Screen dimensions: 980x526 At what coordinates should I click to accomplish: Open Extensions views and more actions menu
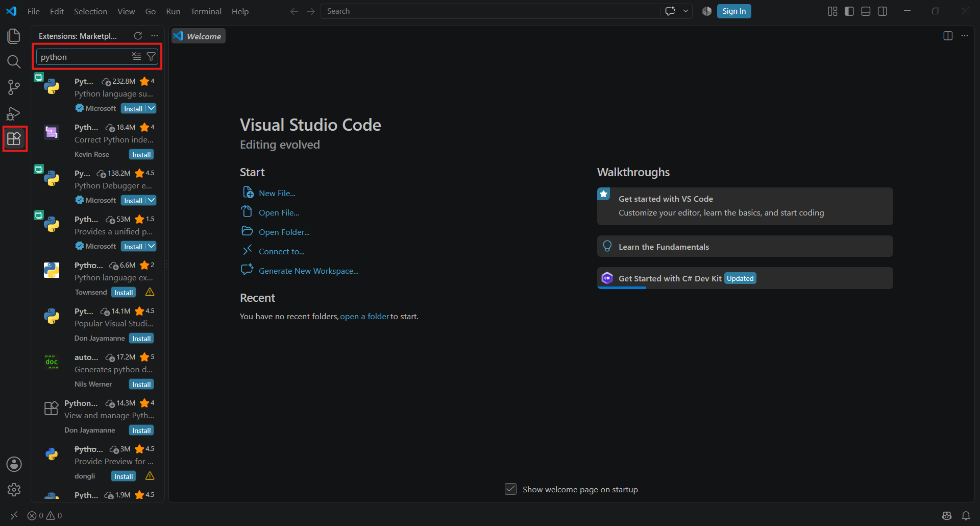(x=155, y=36)
